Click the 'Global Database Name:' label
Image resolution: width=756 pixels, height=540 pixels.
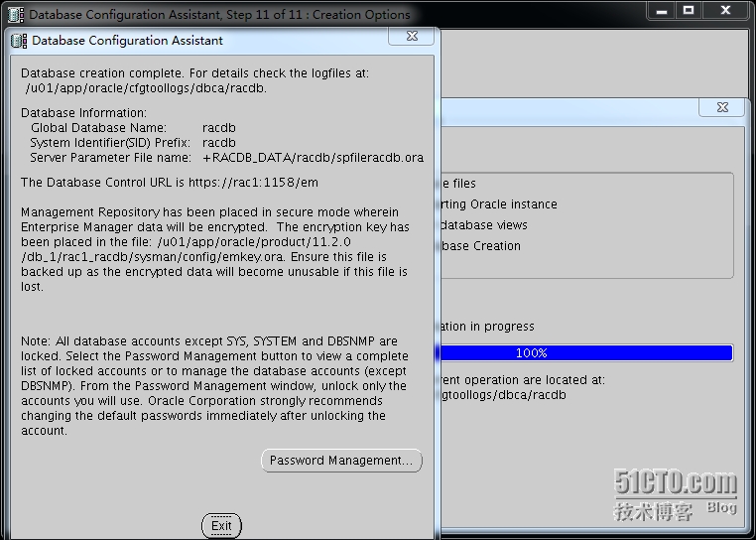[99, 128]
